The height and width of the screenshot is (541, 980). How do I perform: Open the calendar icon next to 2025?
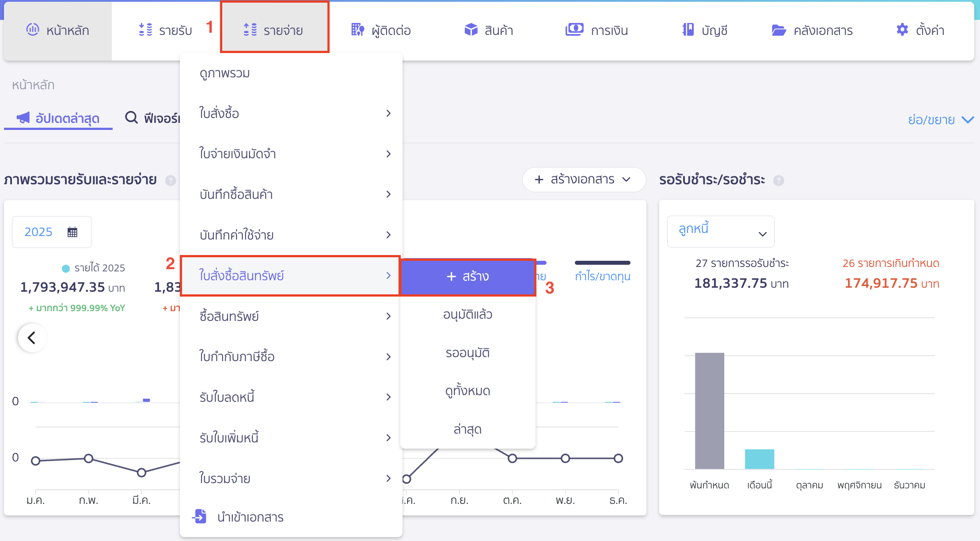73,232
